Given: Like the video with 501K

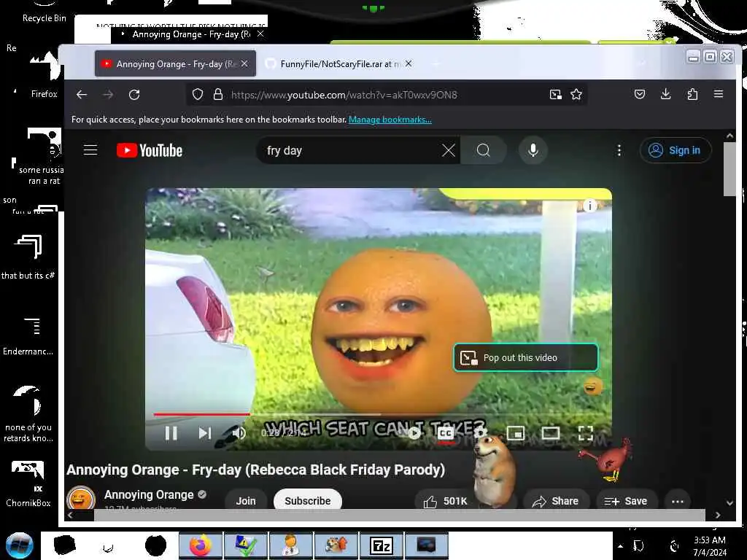Looking at the screenshot, I should click(446, 502).
